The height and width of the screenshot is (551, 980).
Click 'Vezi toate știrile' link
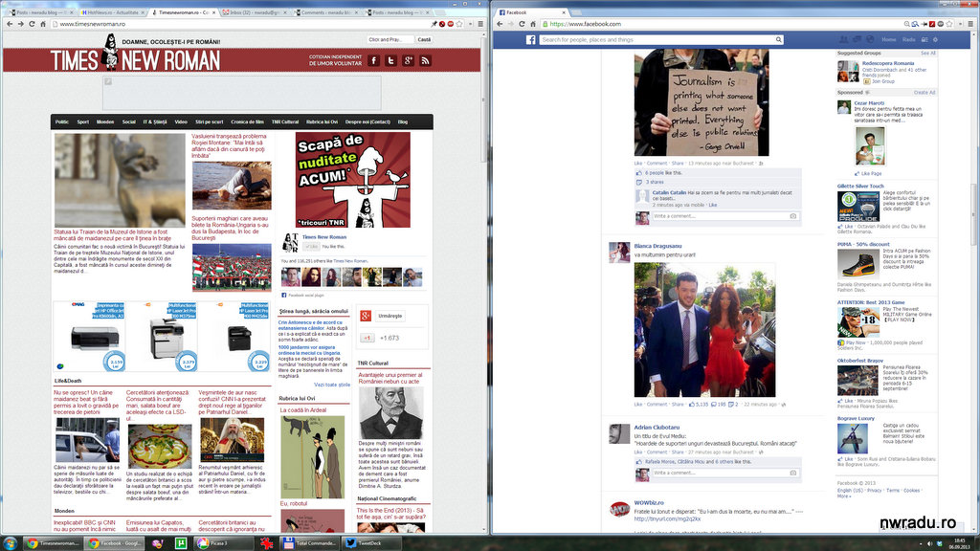click(332, 385)
